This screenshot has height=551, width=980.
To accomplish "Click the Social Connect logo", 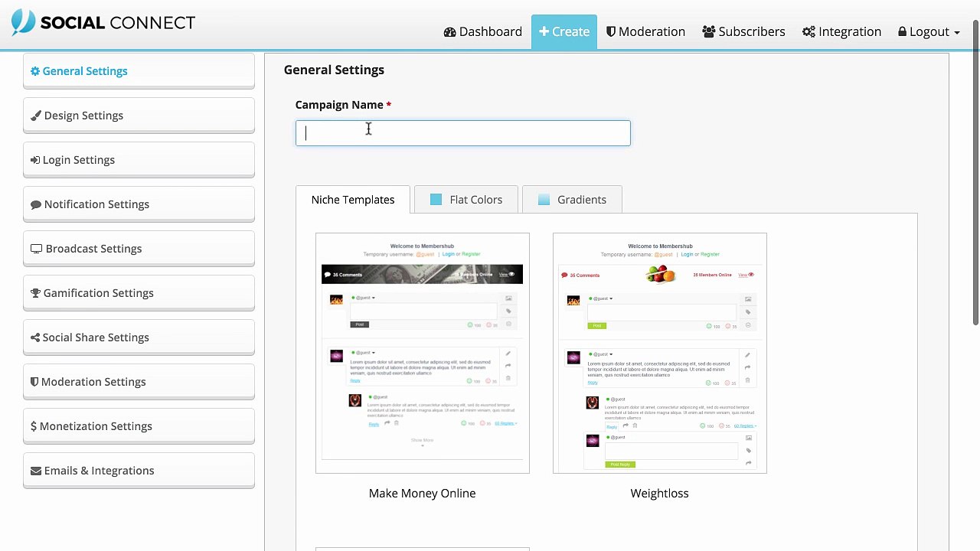I will pos(103,22).
